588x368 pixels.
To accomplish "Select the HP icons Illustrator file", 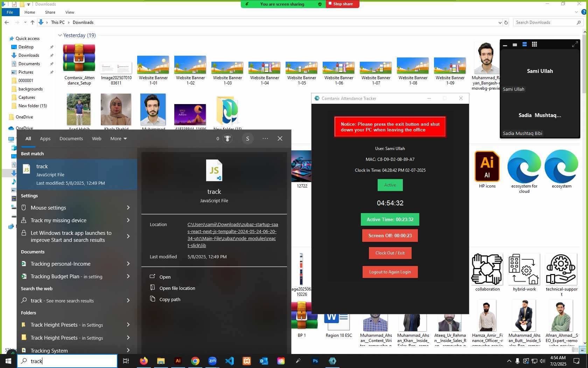I will pos(487,170).
